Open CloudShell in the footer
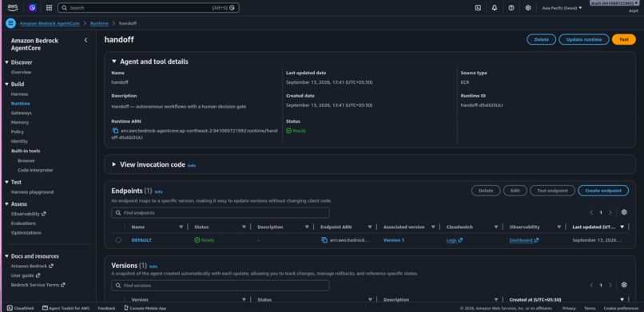Screen dimensions: 644x312 point(21,308)
